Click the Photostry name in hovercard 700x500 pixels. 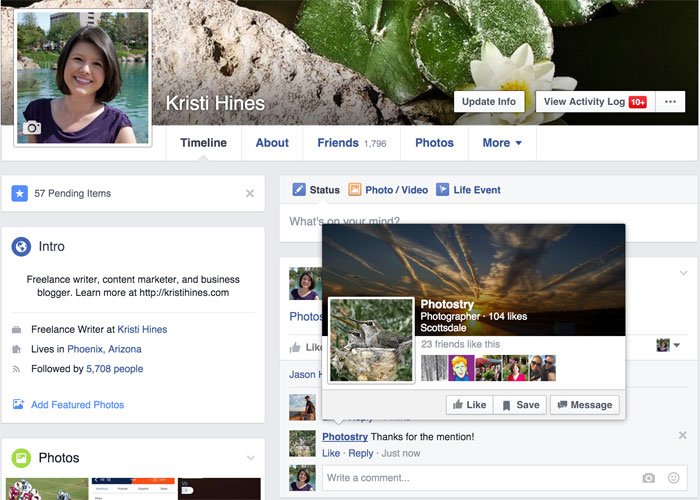click(447, 304)
